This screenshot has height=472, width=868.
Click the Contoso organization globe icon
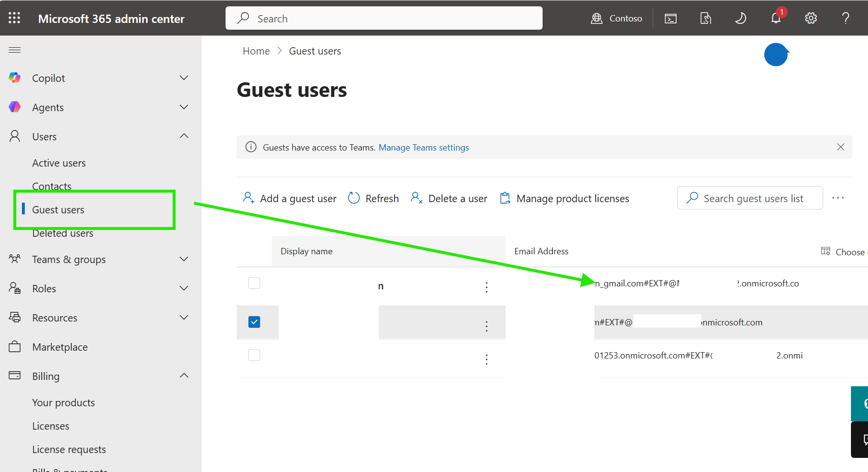(597, 19)
